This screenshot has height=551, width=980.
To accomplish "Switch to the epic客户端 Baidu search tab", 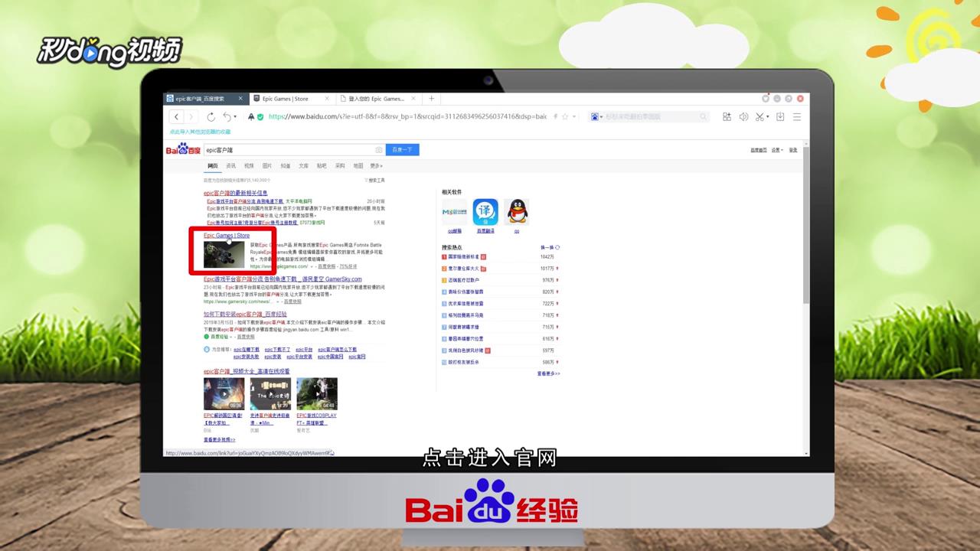I will click(x=205, y=99).
